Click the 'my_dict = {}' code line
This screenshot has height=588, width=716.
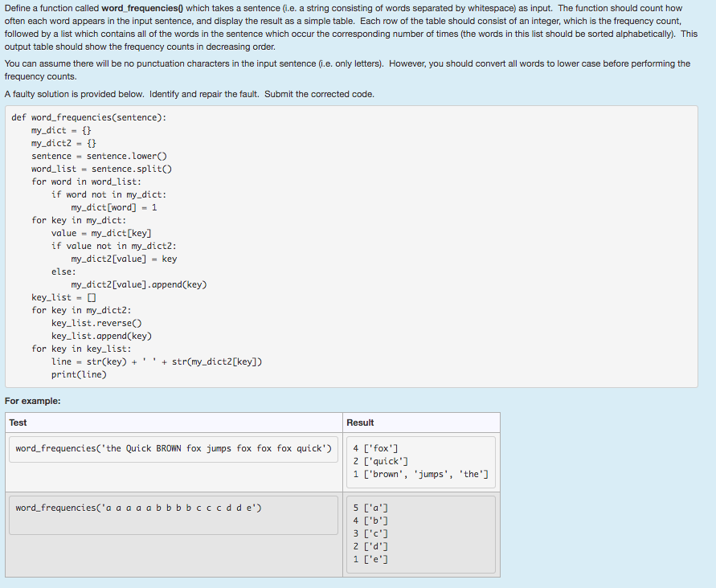click(61, 130)
